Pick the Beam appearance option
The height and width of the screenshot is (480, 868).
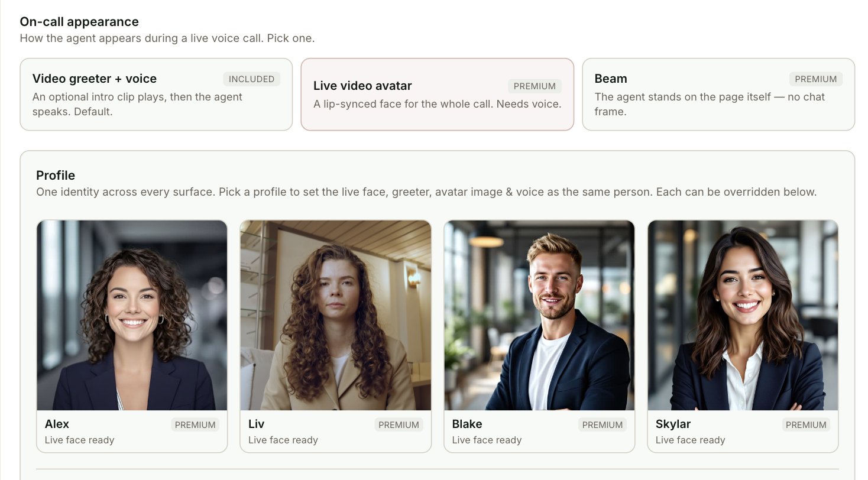(x=718, y=94)
